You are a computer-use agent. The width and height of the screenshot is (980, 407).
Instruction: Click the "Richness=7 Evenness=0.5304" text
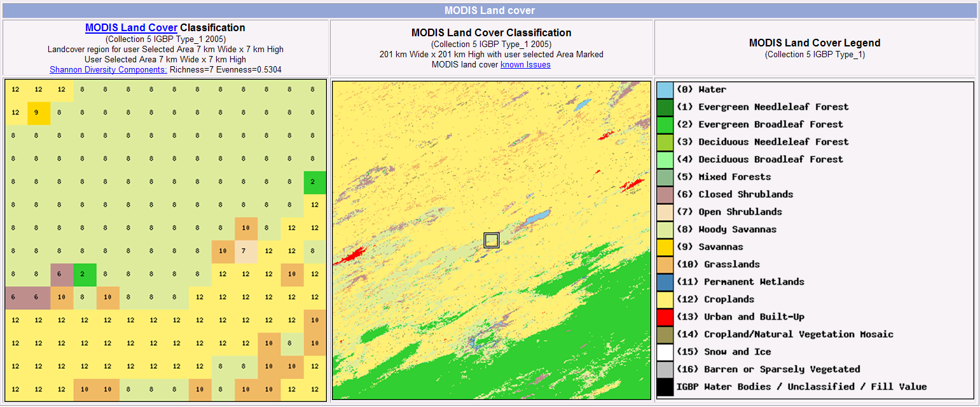click(226, 70)
